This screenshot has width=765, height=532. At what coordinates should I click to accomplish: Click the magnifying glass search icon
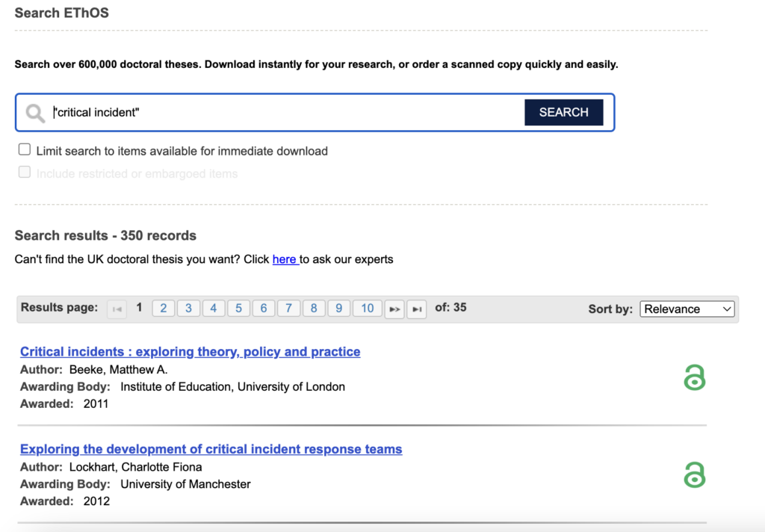pos(35,113)
